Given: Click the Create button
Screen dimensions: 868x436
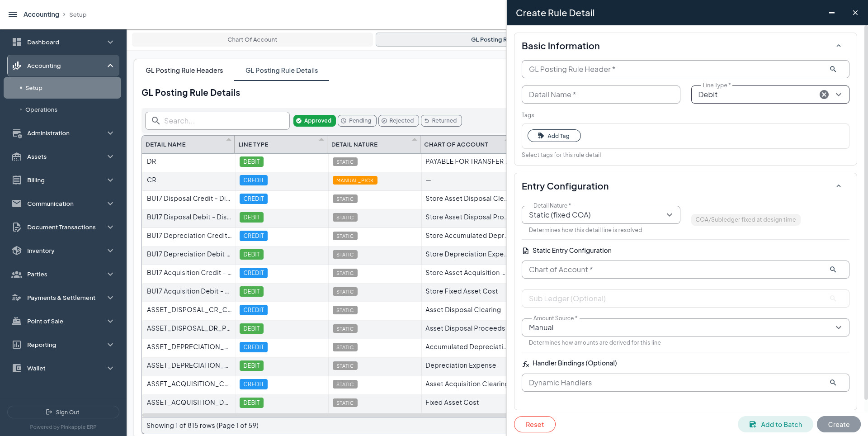Looking at the screenshot, I should [x=839, y=424].
